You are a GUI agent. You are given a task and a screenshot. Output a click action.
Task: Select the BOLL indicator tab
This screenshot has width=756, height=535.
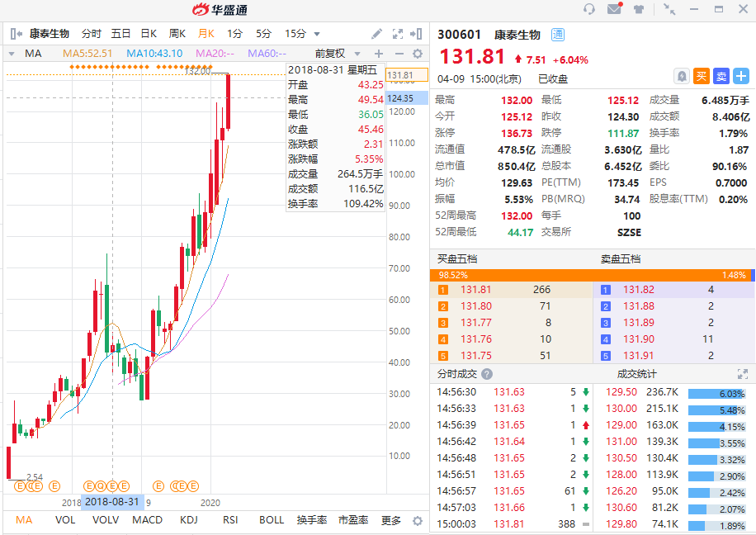pyautogui.click(x=272, y=520)
